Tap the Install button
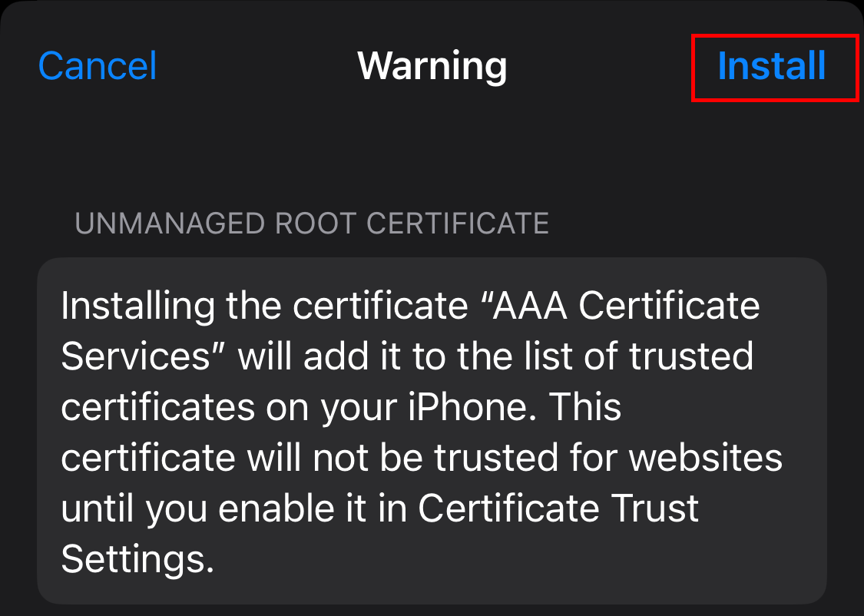 (x=771, y=66)
